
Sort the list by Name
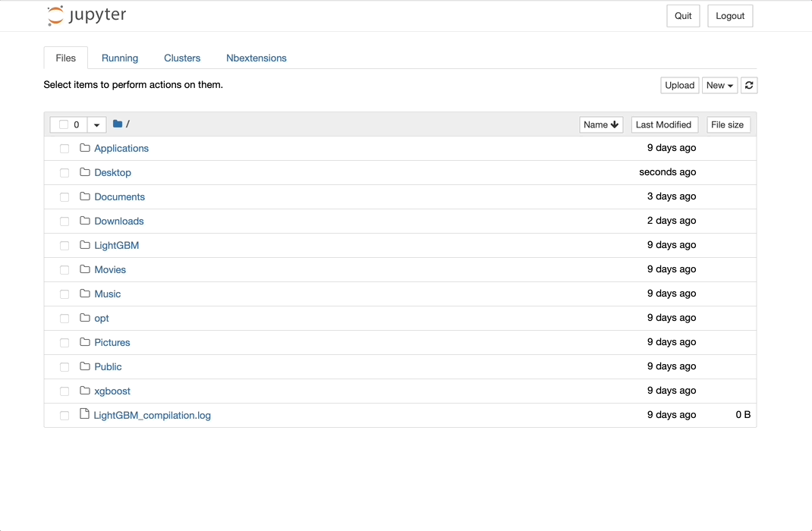tap(601, 125)
